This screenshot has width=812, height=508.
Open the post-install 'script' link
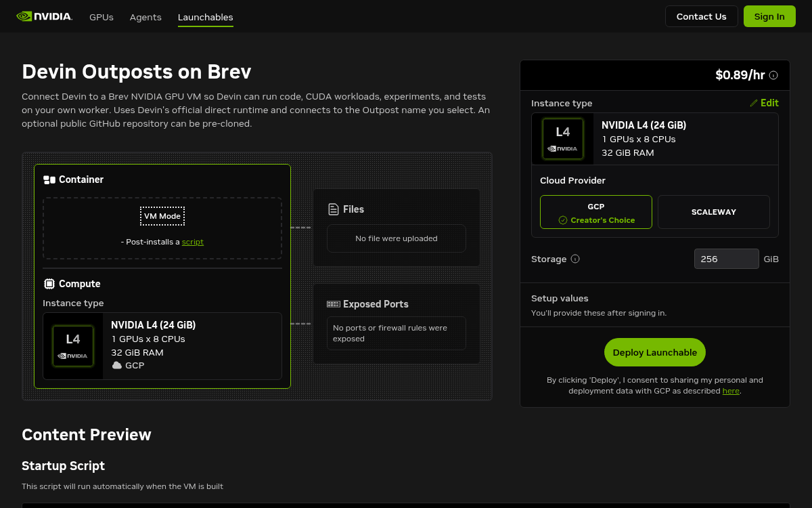(x=193, y=242)
